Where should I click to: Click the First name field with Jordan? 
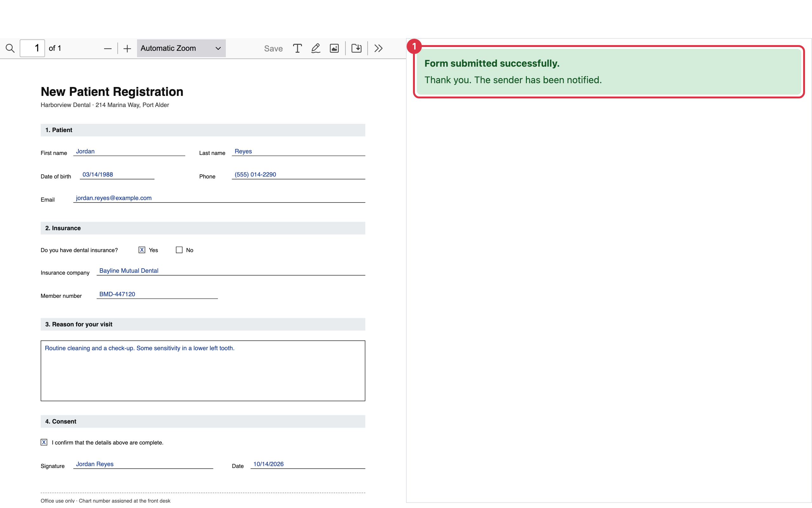129,151
